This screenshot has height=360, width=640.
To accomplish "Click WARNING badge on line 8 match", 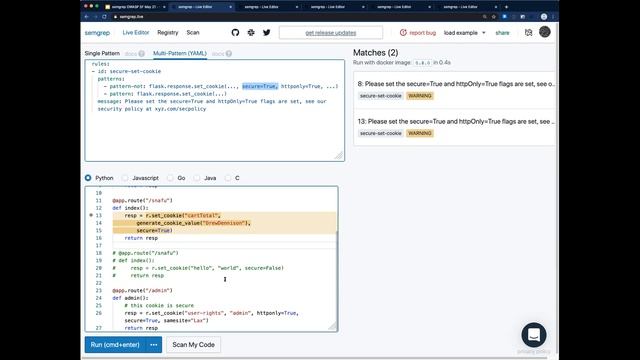I will [420, 96].
